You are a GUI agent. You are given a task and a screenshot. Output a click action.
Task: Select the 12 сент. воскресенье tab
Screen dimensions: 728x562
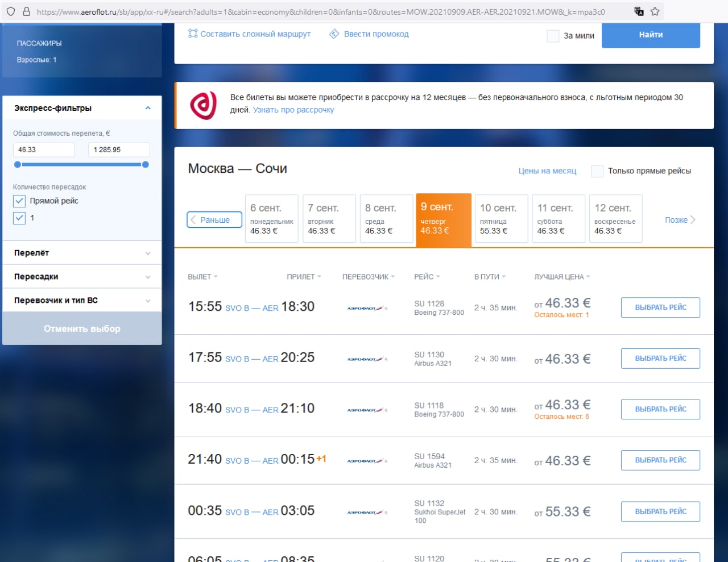point(616,219)
